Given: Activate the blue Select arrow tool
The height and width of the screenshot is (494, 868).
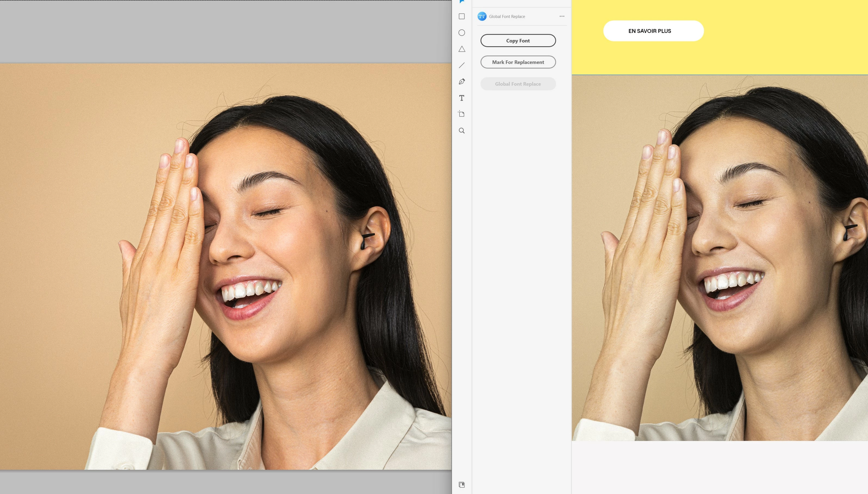Looking at the screenshot, I should (461, 2).
